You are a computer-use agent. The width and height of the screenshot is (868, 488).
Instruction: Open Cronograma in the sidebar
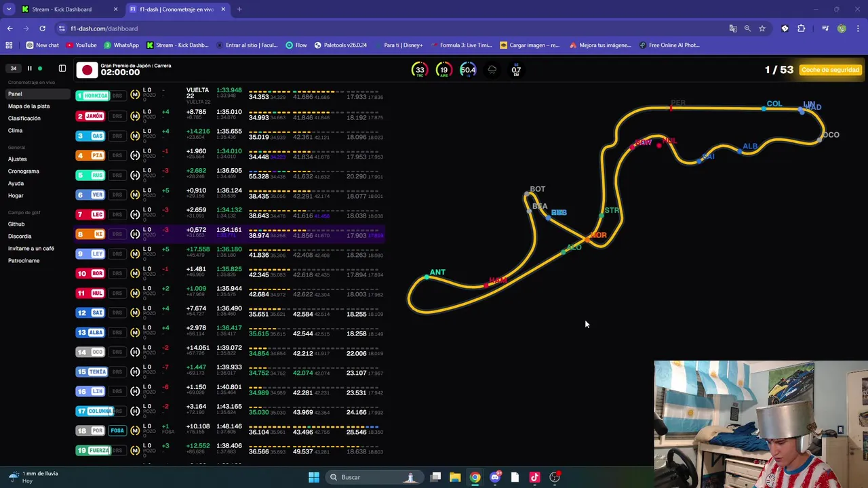pyautogui.click(x=24, y=171)
